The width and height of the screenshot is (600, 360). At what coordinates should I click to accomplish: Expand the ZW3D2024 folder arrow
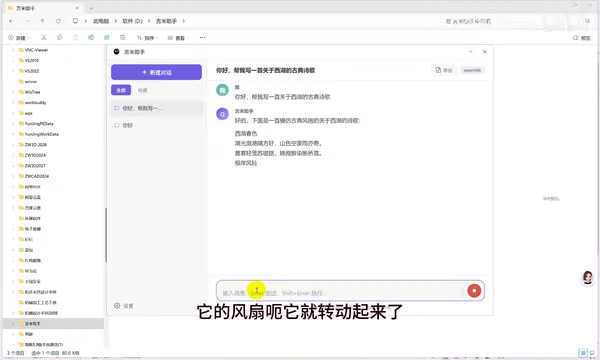click(13, 155)
